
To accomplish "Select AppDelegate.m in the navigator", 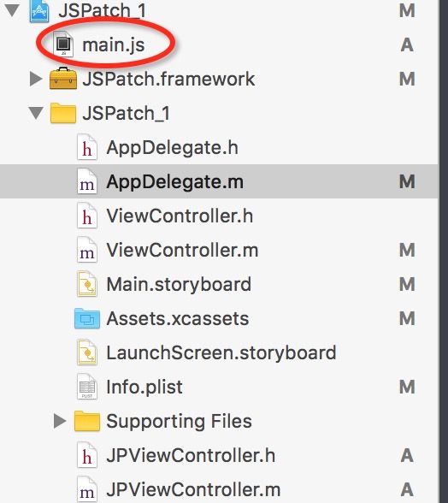I will (219, 181).
